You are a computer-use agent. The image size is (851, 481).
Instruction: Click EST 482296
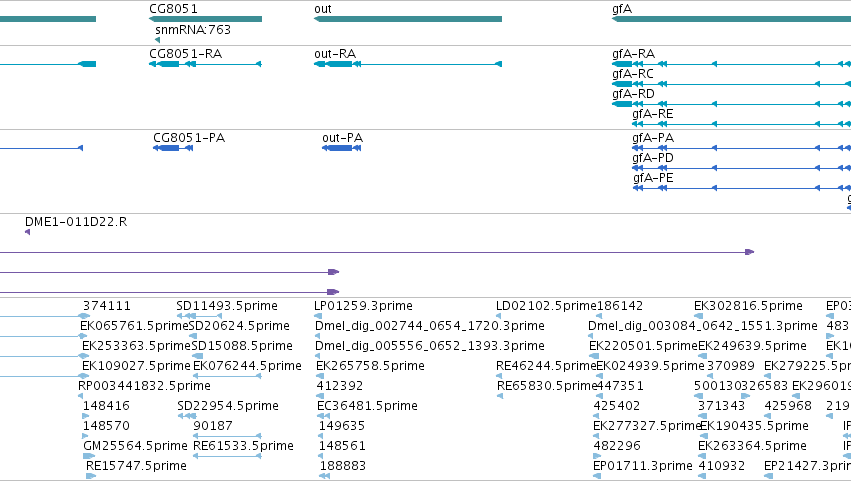[617, 447]
